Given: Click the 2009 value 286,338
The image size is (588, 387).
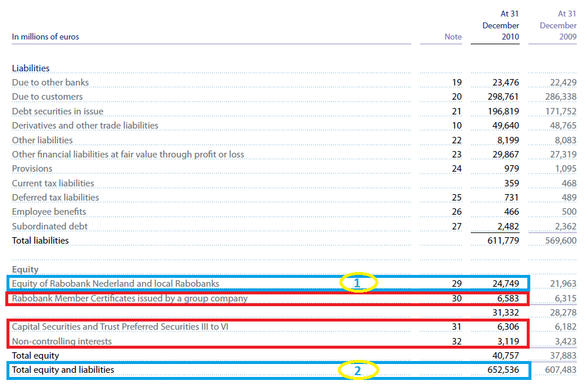Looking at the screenshot, I should [561, 97].
